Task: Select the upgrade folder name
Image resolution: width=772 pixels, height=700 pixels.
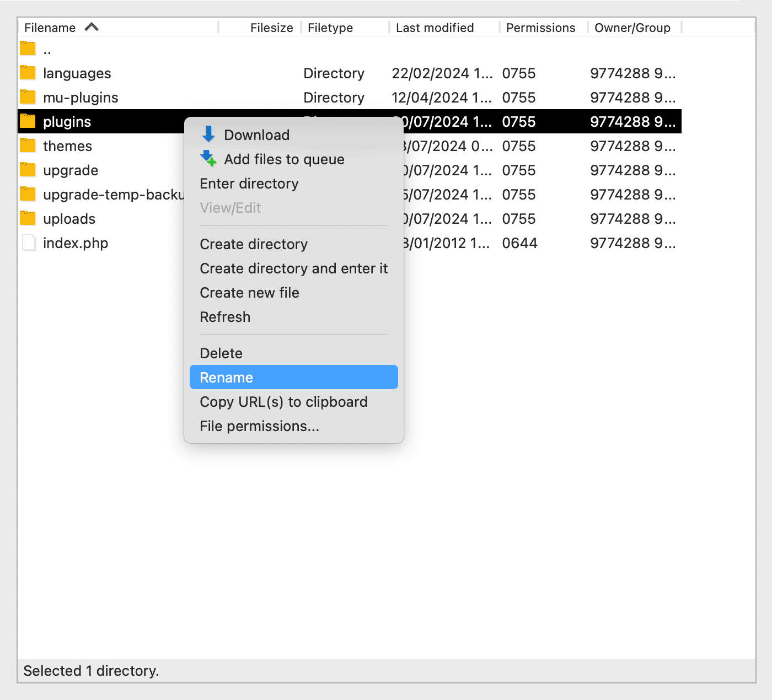Action: click(71, 170)
